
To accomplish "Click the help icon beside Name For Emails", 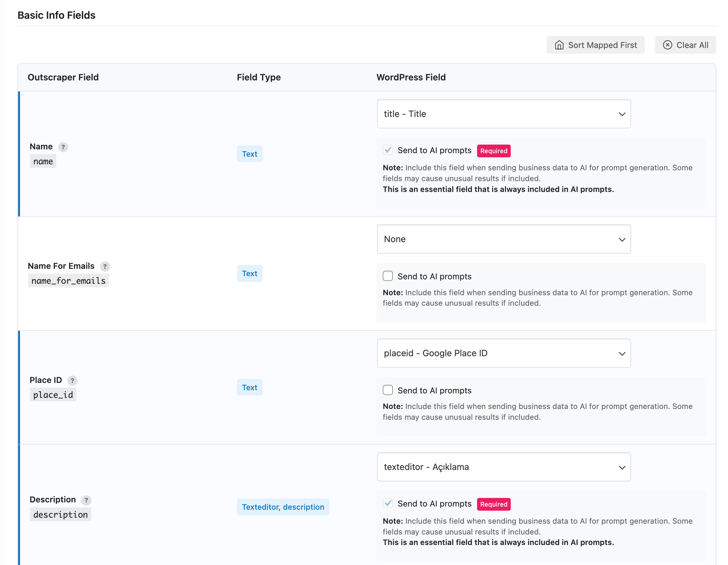I will (x=105, y=267).
